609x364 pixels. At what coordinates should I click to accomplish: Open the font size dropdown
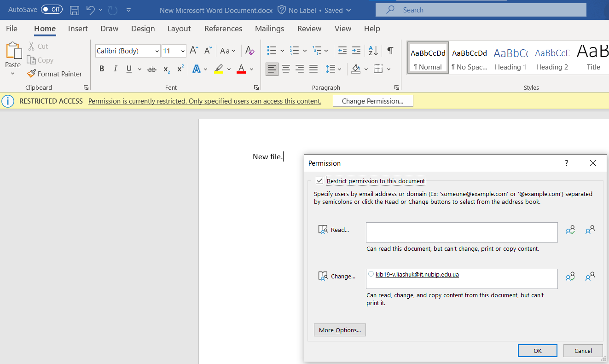point(182,51)
